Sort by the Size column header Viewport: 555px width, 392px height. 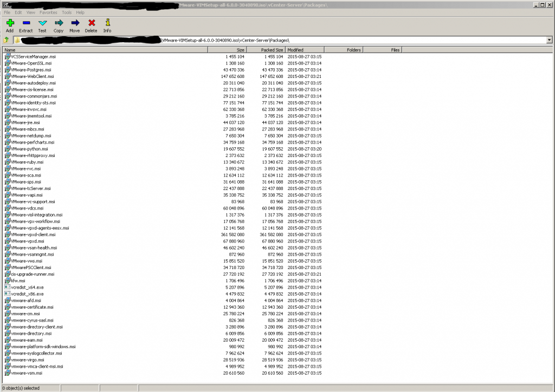coord(227,50)
